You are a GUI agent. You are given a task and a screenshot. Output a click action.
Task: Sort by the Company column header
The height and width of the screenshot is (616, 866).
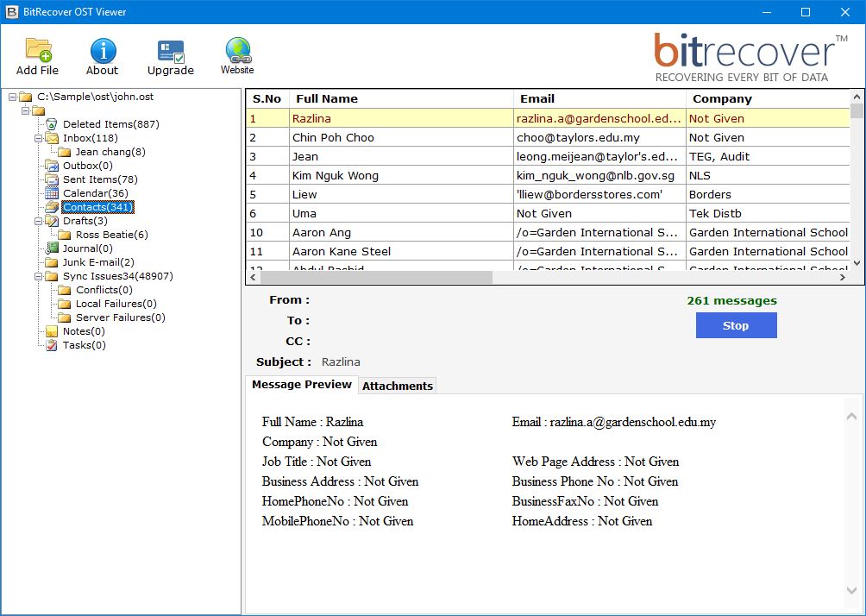(769, 99)
